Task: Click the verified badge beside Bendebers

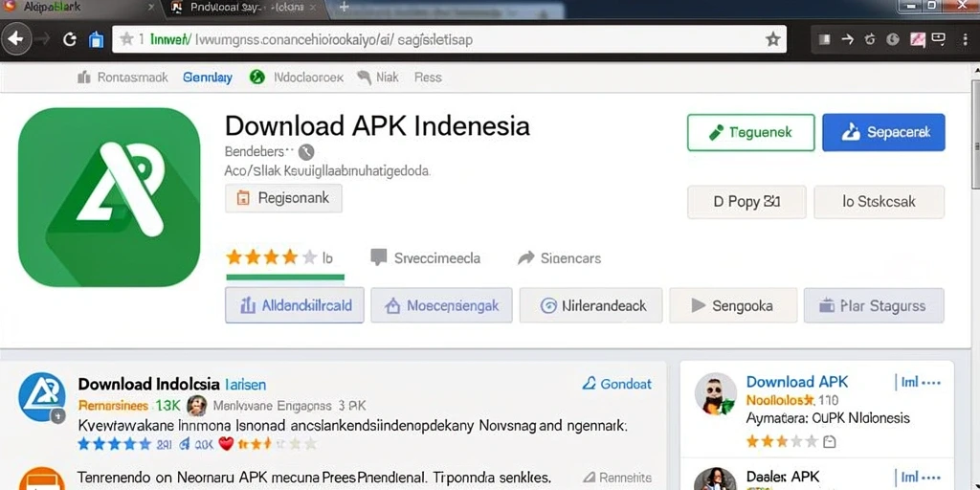Action: click(305, 152)
